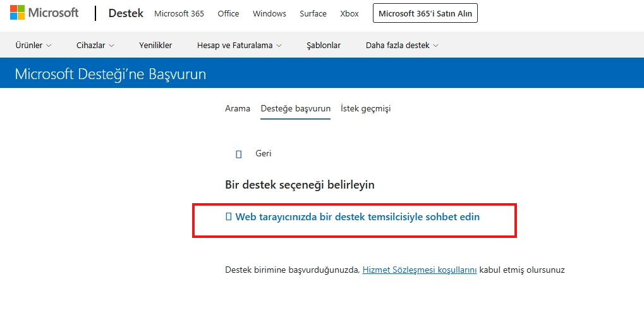644x312 pixels.
Task: Click the chat icon before Web tarayıcınızda
Action: coord(229,216)
